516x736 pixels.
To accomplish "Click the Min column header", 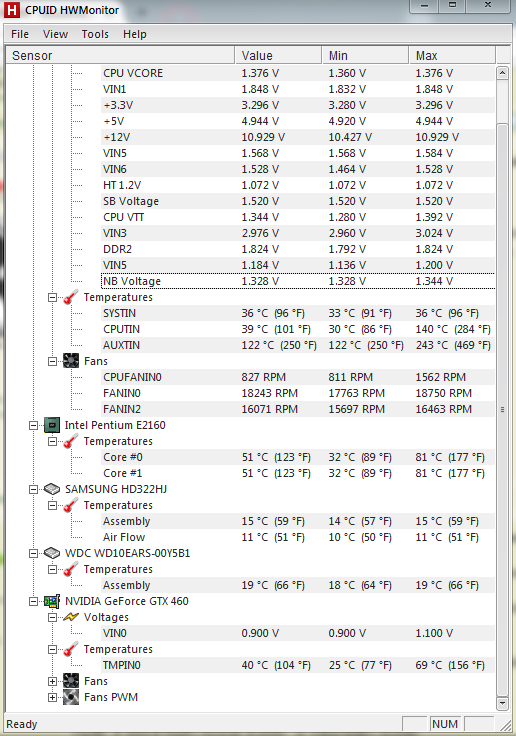I will coord(365,55).
